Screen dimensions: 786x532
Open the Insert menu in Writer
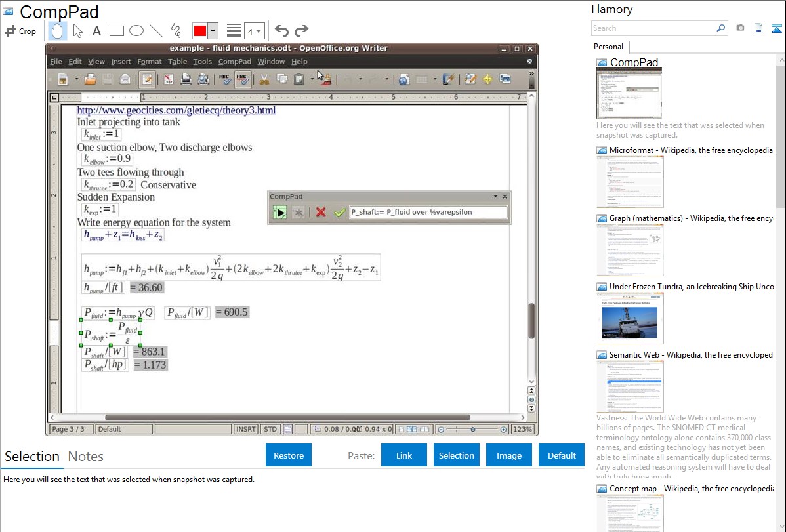tap(121, 62)
